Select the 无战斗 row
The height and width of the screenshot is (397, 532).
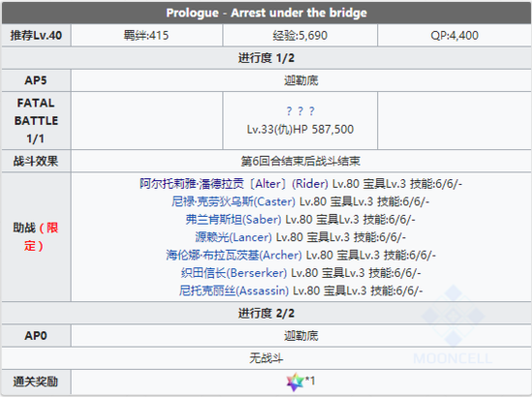(x=266, y=358)
